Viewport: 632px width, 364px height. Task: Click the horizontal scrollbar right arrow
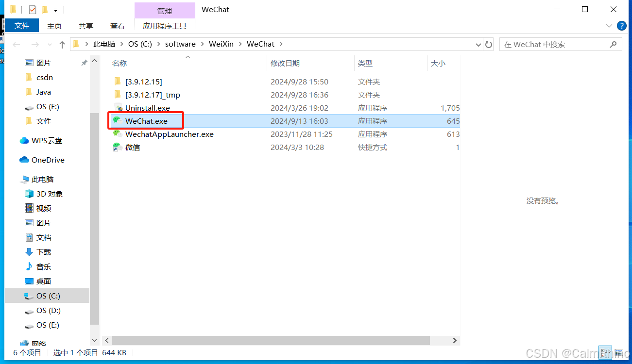pyautogui.click(x=455, y=340)
